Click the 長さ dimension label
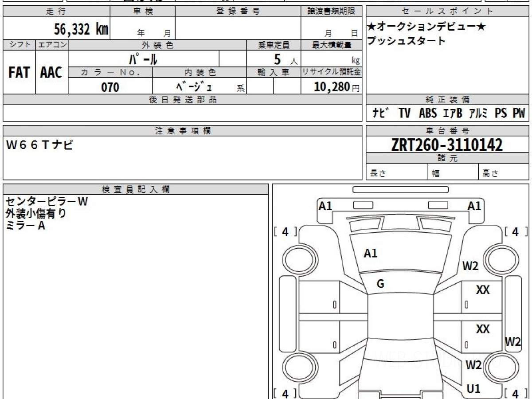The image size is (532, 399). 378,173
